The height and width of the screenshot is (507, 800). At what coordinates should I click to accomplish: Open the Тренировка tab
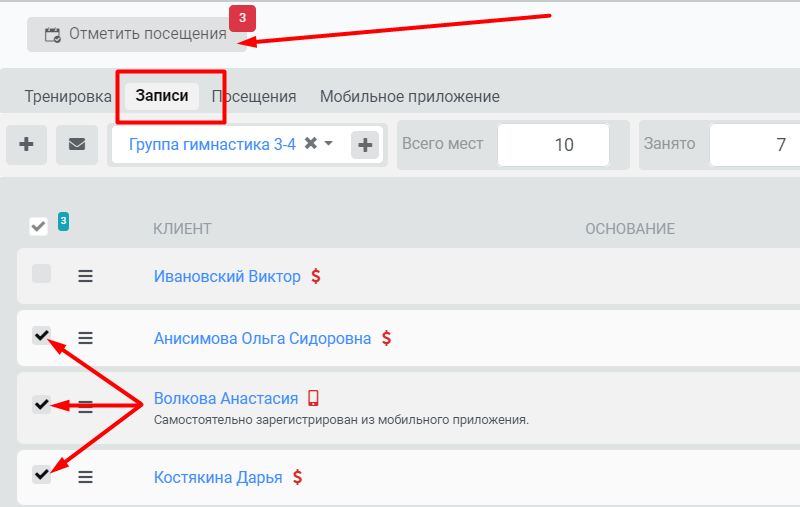68,96
